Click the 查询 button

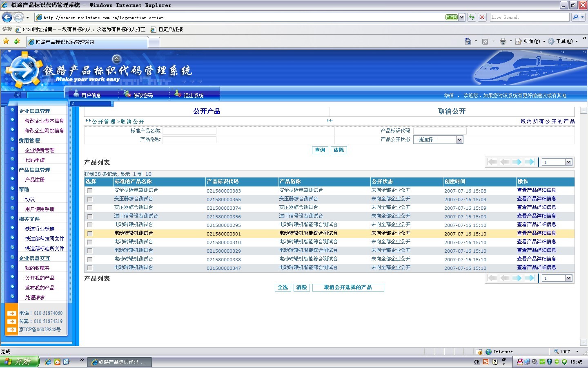tap(320, 150)
